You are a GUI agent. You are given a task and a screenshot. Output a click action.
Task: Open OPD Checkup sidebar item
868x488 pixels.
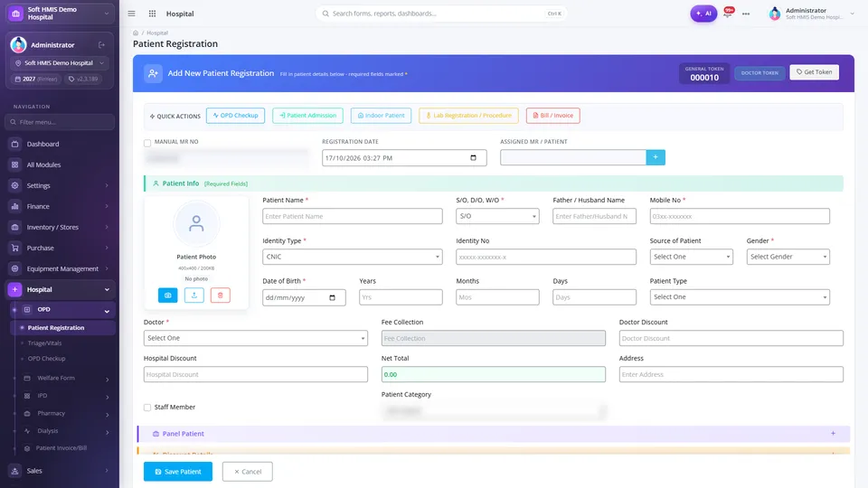46,359
